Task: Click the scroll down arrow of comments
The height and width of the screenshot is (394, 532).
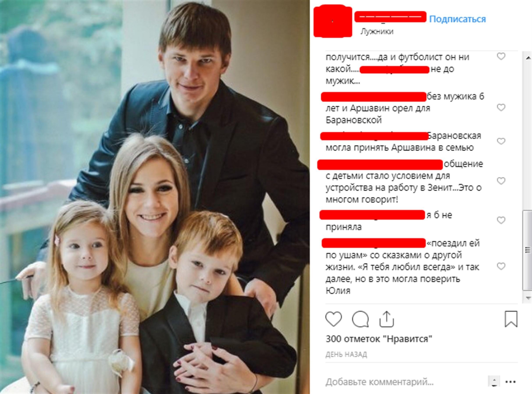Action: coord(528,298)
